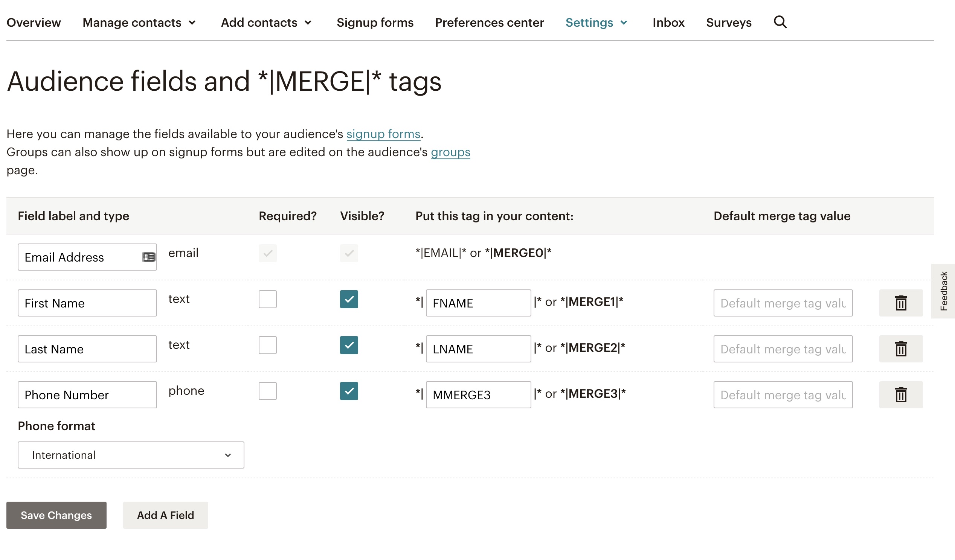This screenshot has width=955, height=560.
Task: Open the Feedback side tab
Action: (943, 291)
